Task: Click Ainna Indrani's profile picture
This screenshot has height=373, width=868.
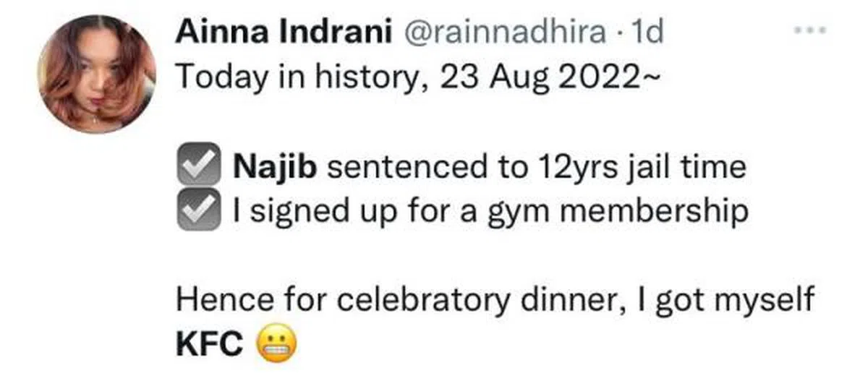Action: pos(96,74)
